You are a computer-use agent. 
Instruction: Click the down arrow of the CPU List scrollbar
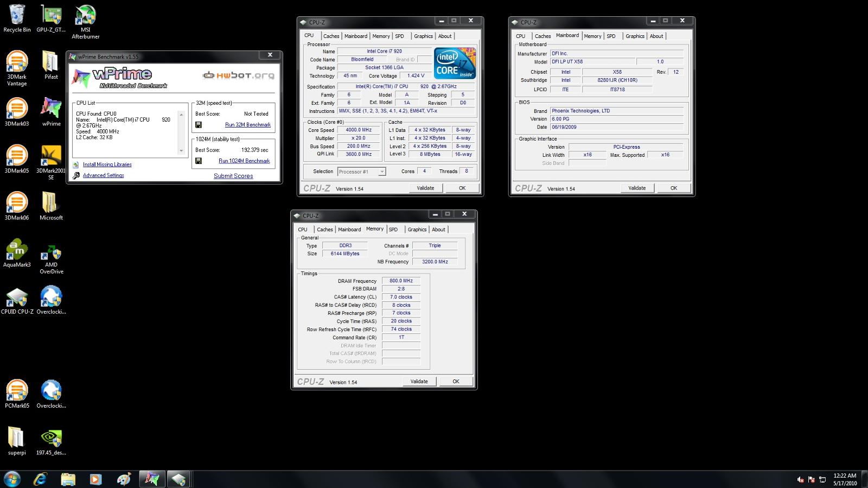pyautogui.click(x=182, y=151)
